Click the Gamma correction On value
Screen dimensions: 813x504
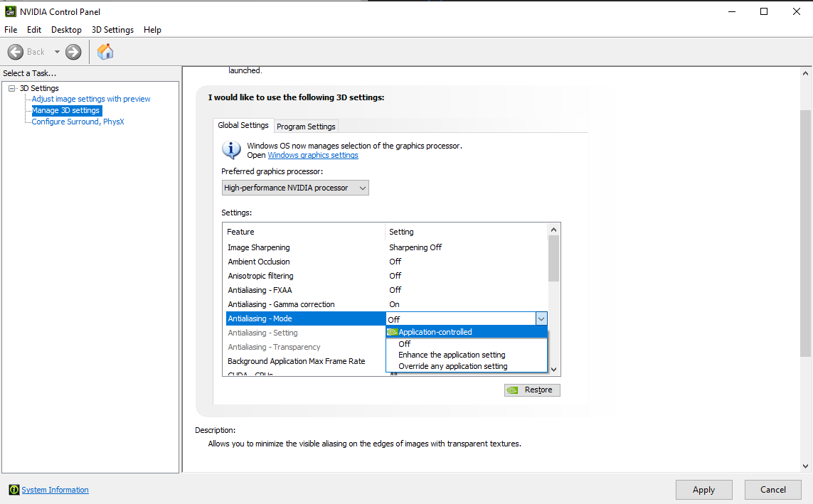(394, 304)
